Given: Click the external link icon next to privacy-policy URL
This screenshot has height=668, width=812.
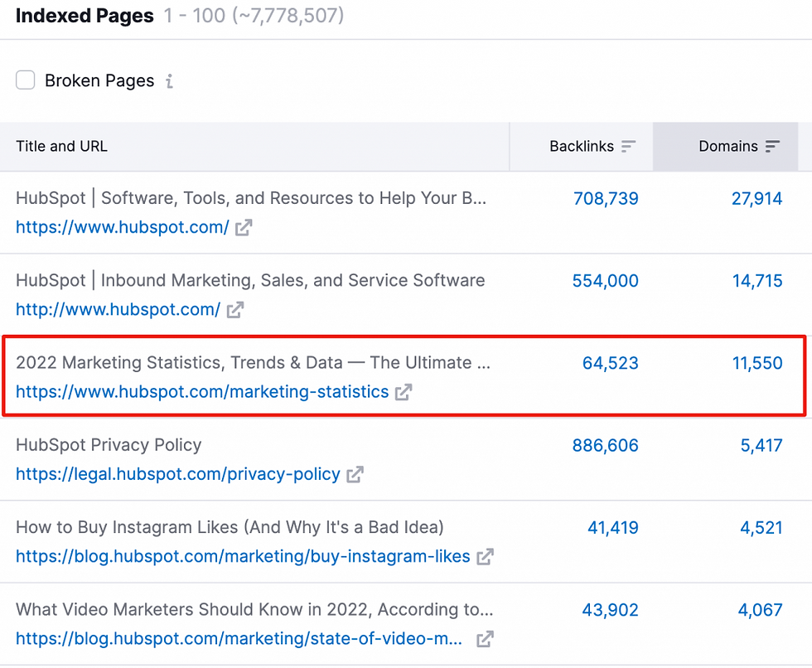Looking at the screenshot, I should (x=355, y=474).
